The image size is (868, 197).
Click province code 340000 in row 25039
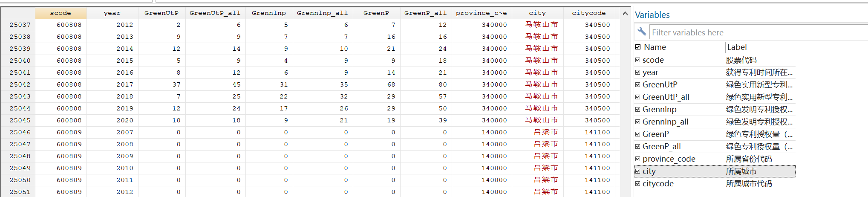tap(482, 49)
